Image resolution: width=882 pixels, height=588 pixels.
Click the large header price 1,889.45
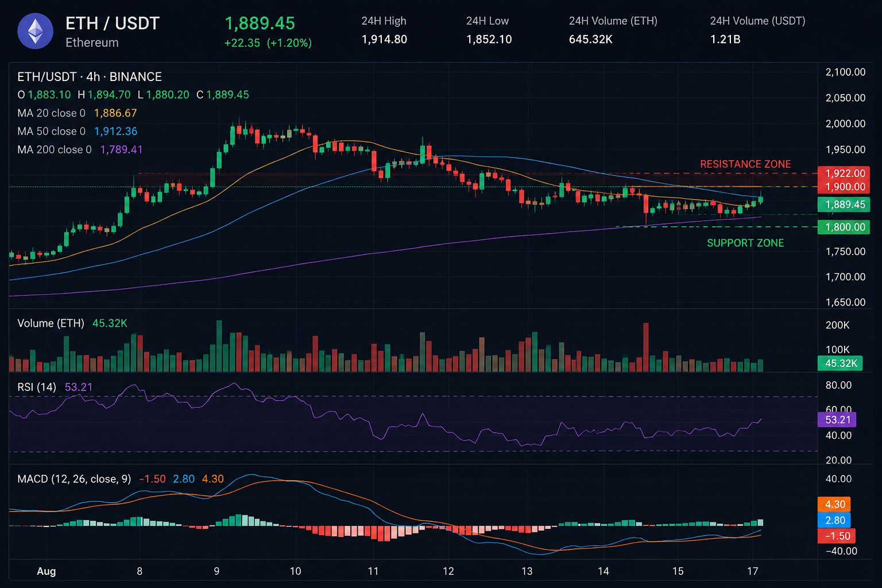260,24
